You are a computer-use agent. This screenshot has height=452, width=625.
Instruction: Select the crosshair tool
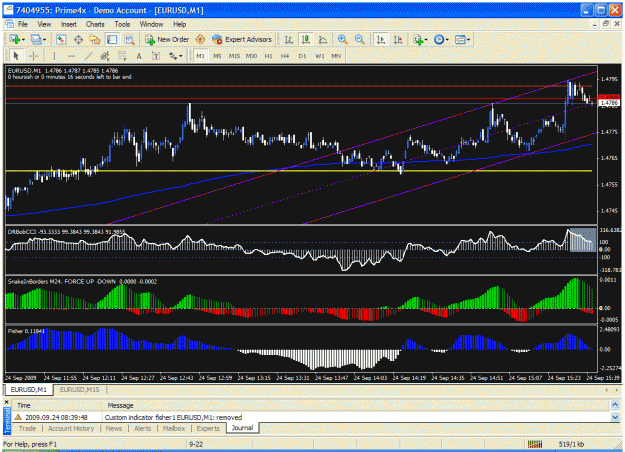click(33, 56)
